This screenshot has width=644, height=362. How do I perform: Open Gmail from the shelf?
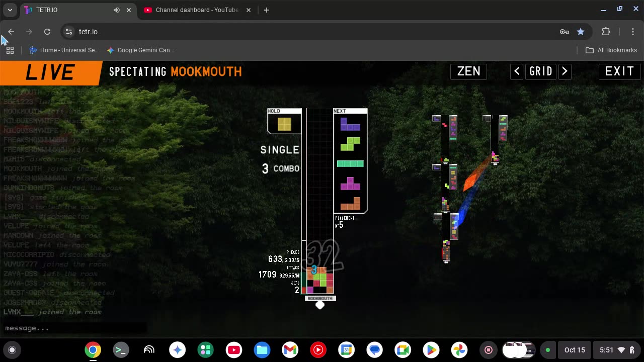(x=290, y=350)
